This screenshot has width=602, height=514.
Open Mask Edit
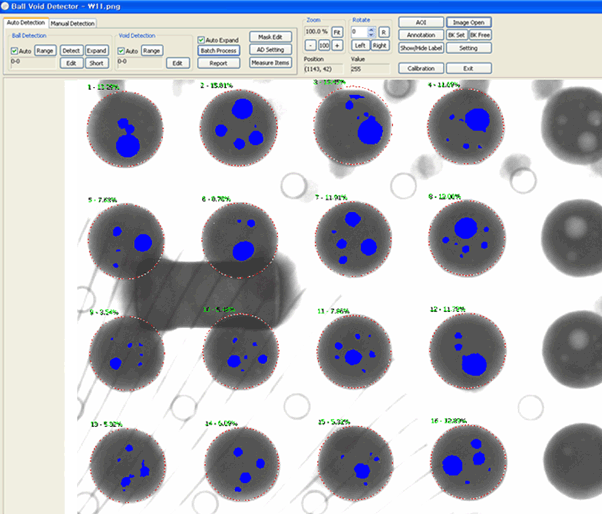coord(270,37)
